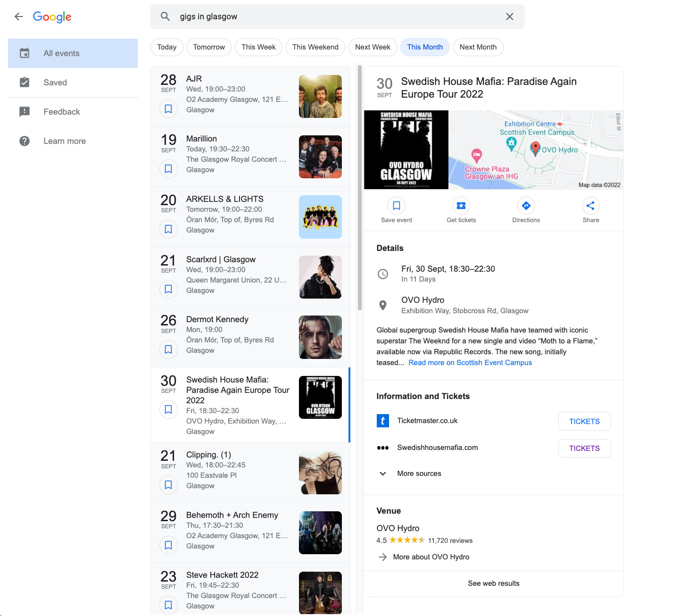Save event using detail panel bookmark
This screenshot has height=616, width=679.
[397, 206]
